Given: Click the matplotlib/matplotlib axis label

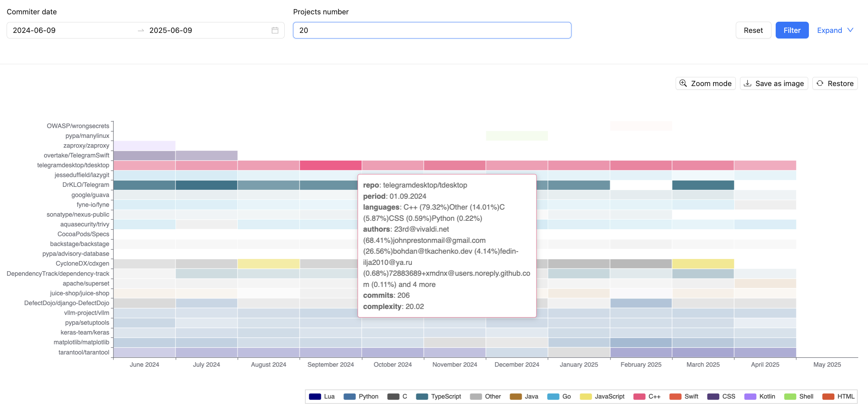Looking at the screenshot, I should click(81, 342).
